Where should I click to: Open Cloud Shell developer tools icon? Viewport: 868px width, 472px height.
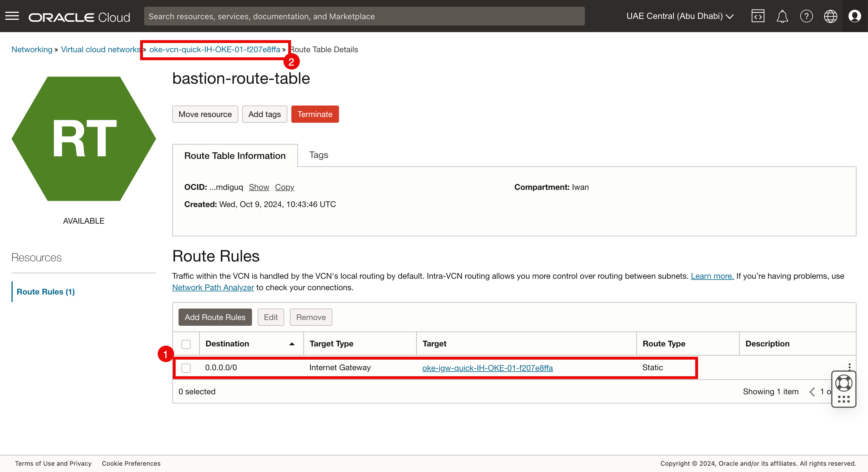pyautogui.click(x=757, y=16)
